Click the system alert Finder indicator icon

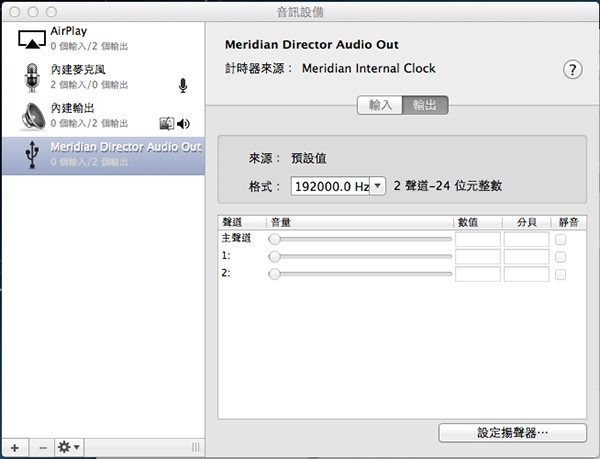tap(166, 124)
